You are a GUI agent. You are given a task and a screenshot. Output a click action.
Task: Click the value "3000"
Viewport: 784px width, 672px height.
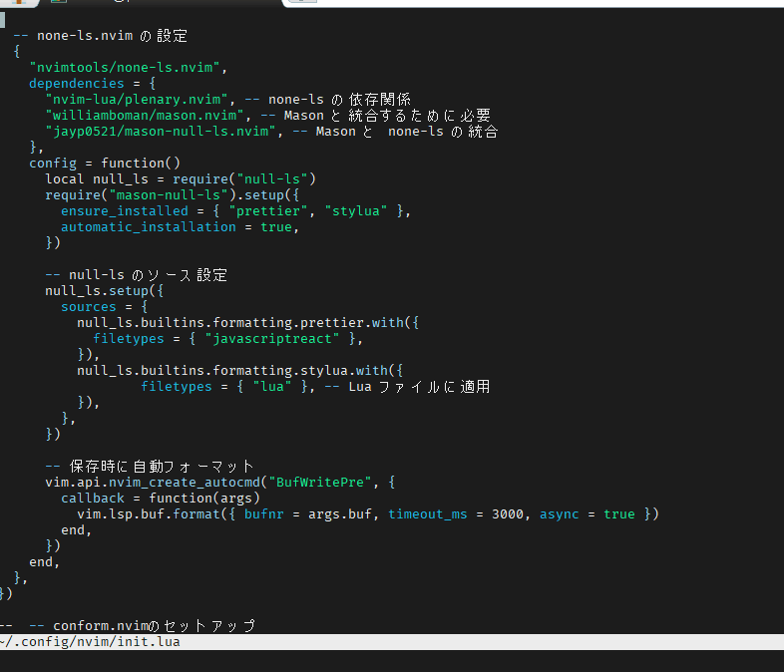click(508, 514)
